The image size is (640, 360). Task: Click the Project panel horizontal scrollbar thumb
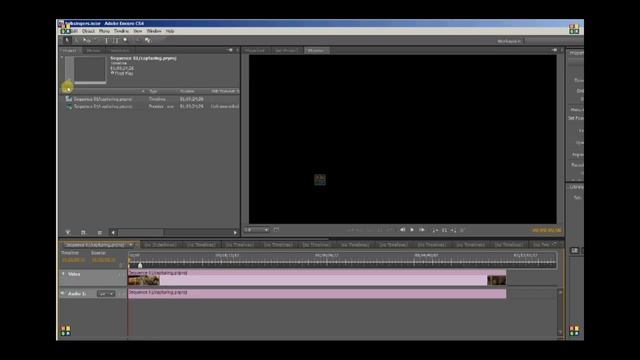[141, 233]
